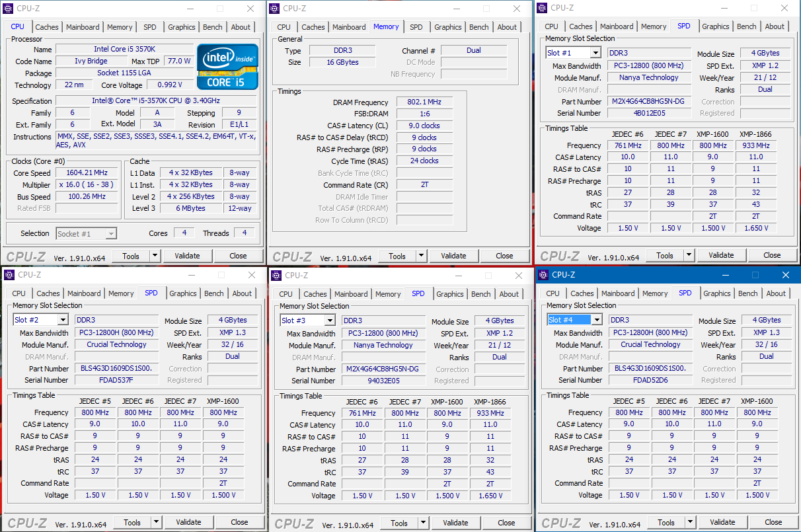Image resolution: width=801 pixels, height=532 pixels.
Task: Switch to Caches tab in the CPU tab window
Action: coord(47,27)
